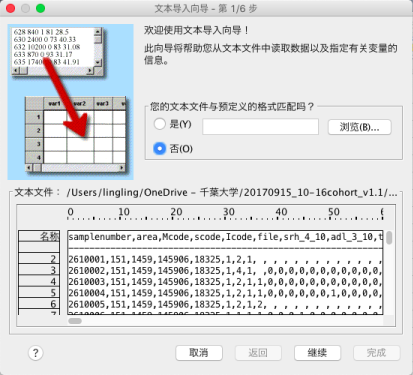The height and width of the screenshot is (375, 413).
Task: Click the header line starting with samplenumber
Action: pyautogui.click(x=225, y=237)
